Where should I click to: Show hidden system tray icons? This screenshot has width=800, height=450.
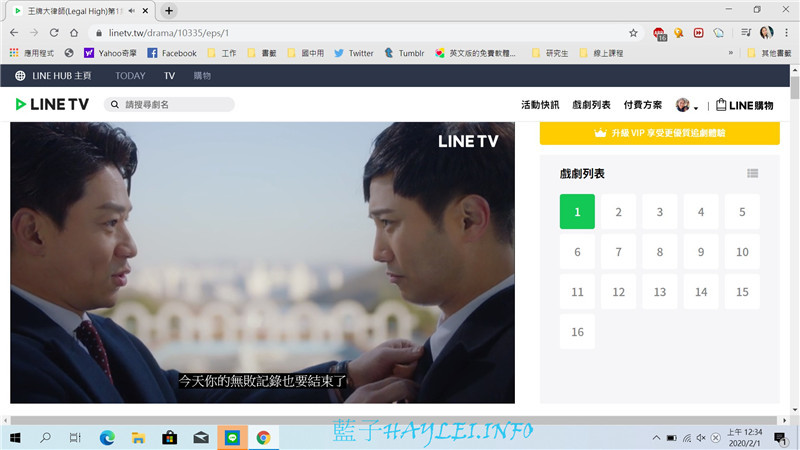click(x=656, y=438)
